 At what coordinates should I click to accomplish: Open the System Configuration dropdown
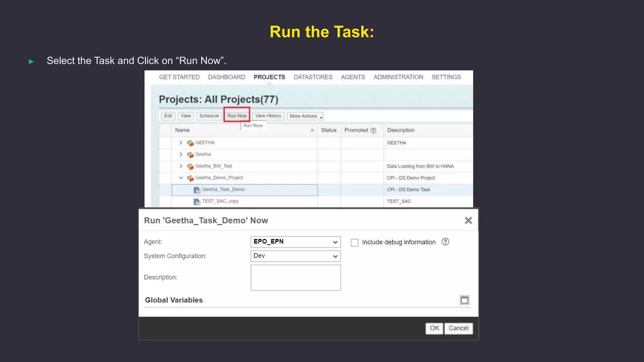point(335,256)
